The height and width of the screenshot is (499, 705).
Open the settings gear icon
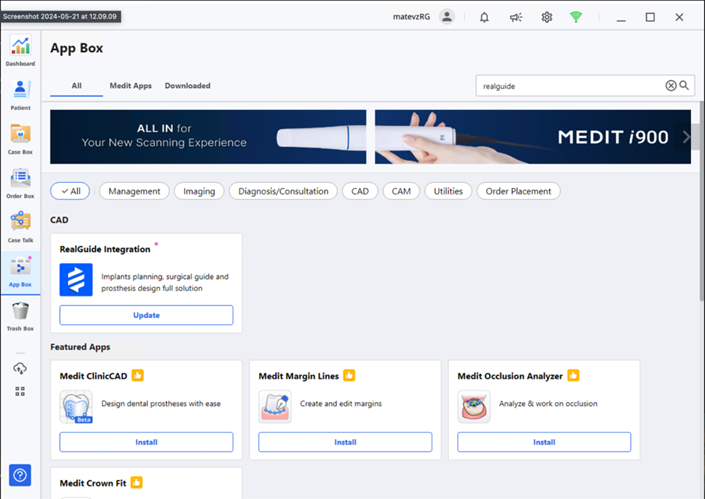click(546, 17)
